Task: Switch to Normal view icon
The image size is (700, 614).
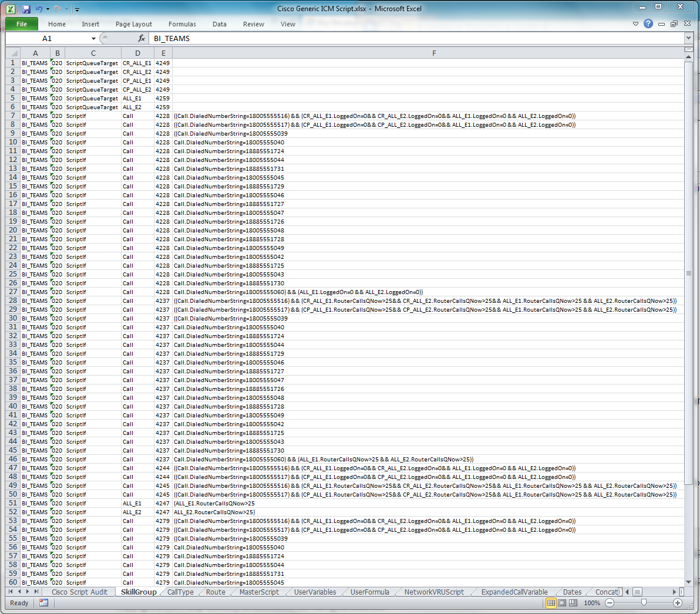Action: coord(551,603)
